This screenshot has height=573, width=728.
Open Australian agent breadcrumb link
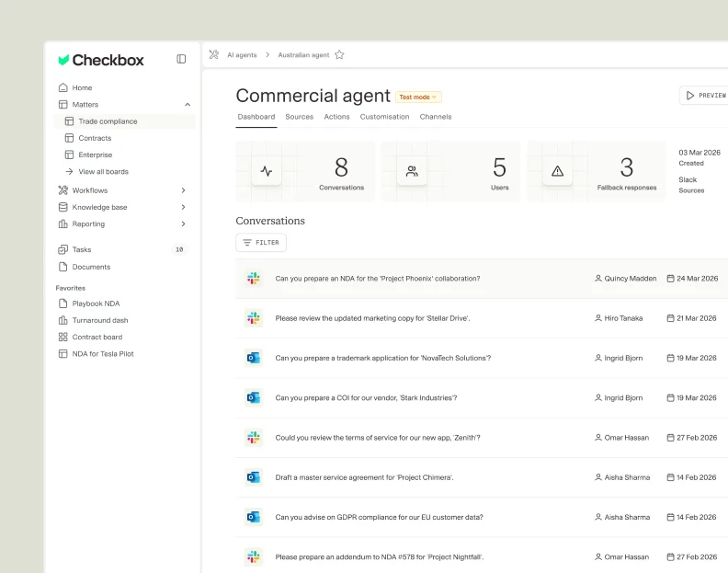[x=303, y=55]
